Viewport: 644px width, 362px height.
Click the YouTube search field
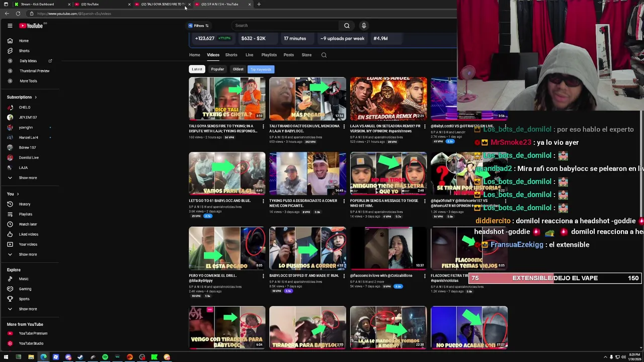tap(287, 26)
